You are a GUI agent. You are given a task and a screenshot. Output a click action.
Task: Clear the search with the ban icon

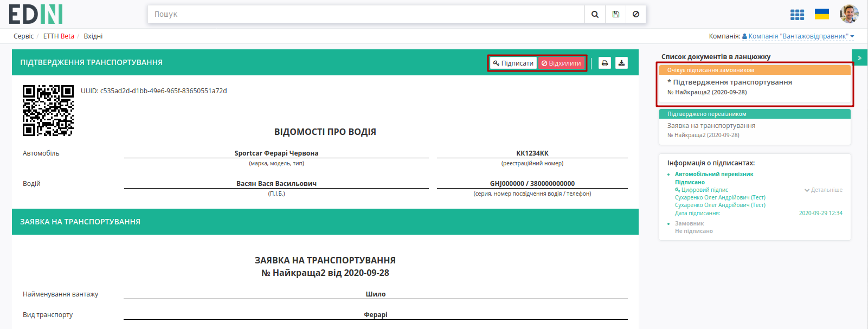pyautogui.click(x=636, y=14)
